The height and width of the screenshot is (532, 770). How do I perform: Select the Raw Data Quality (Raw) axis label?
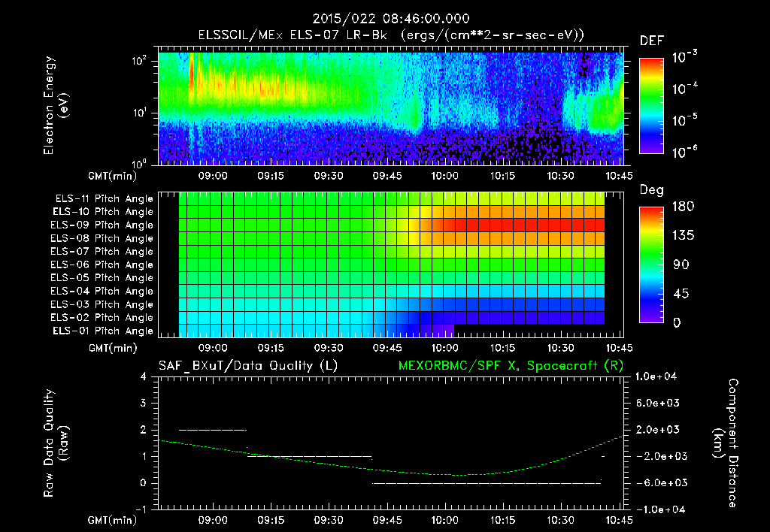pos(56,443)
